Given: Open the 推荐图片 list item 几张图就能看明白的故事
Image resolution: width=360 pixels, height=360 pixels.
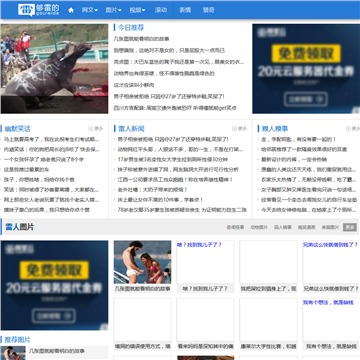Looking at the screenshot, I should pyautogui.click(x=57, y=351).
